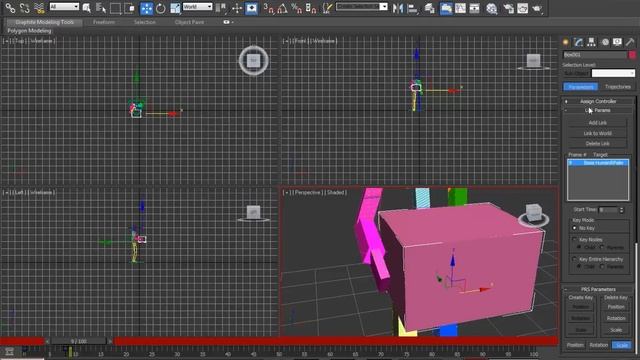The width and height of the screenshot is (640, 360).
Task: Open the Layer Manager icon
Action: coord(429,8)
